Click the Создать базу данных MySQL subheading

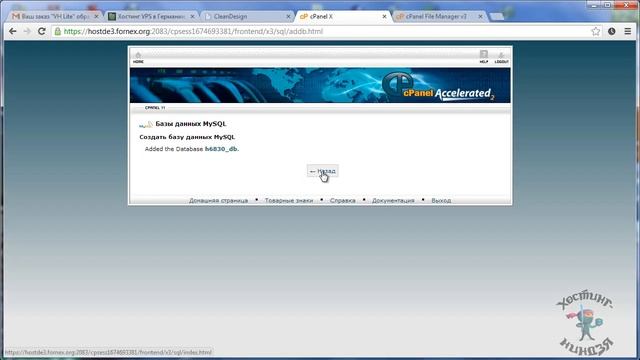187,137
